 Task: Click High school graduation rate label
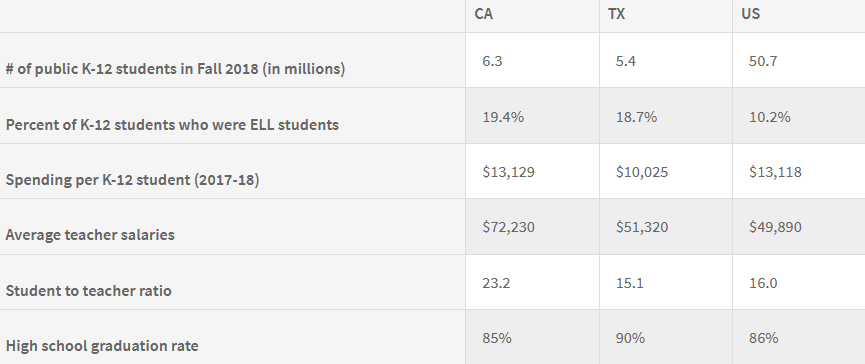click(102, 346)
